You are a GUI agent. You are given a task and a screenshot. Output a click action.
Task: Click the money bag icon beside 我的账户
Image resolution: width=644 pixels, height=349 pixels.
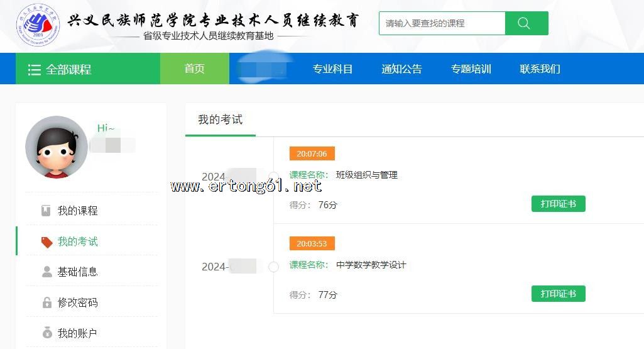pos(46,333)
